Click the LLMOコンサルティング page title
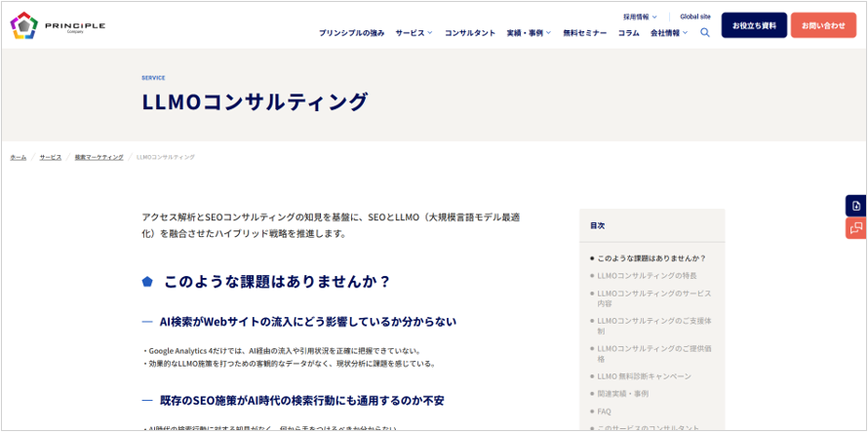 (x=255, y=102)
